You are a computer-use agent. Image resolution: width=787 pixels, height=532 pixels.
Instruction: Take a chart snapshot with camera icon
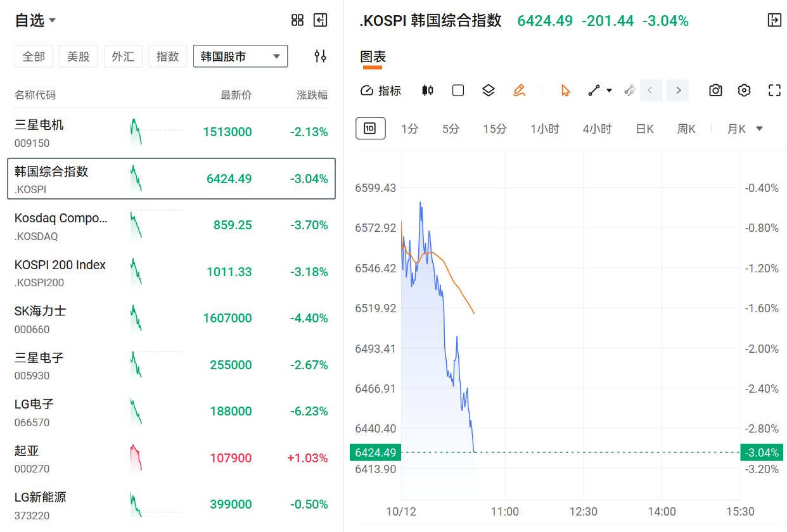[x=715, y=91]
